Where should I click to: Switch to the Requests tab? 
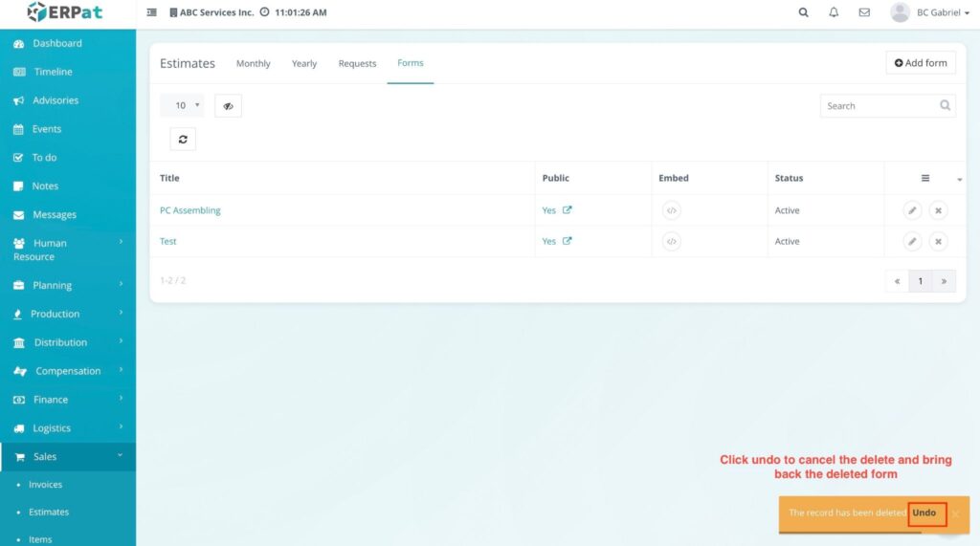tap(357, 64)
